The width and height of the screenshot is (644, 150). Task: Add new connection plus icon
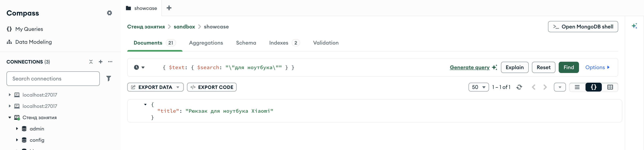pos(100,62)
